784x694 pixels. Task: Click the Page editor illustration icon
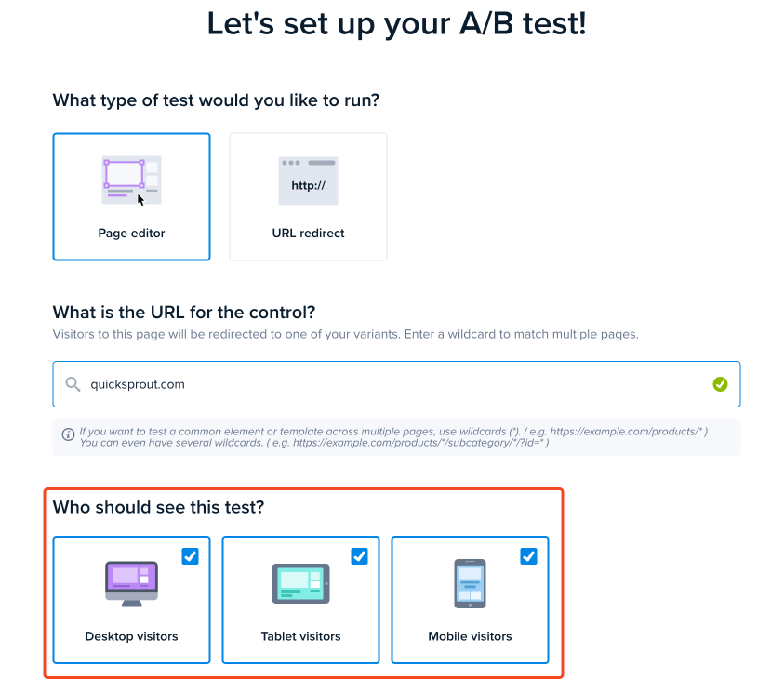[x=131, y=180]
